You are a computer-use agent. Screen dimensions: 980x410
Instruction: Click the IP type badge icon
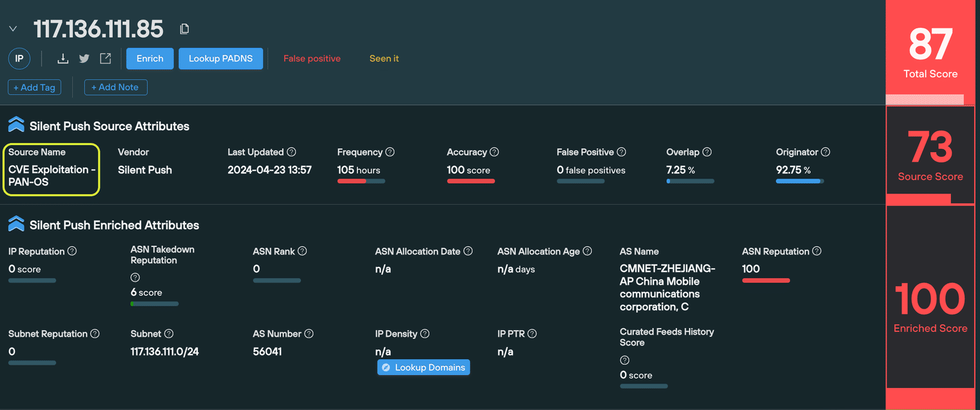point(19,59)
